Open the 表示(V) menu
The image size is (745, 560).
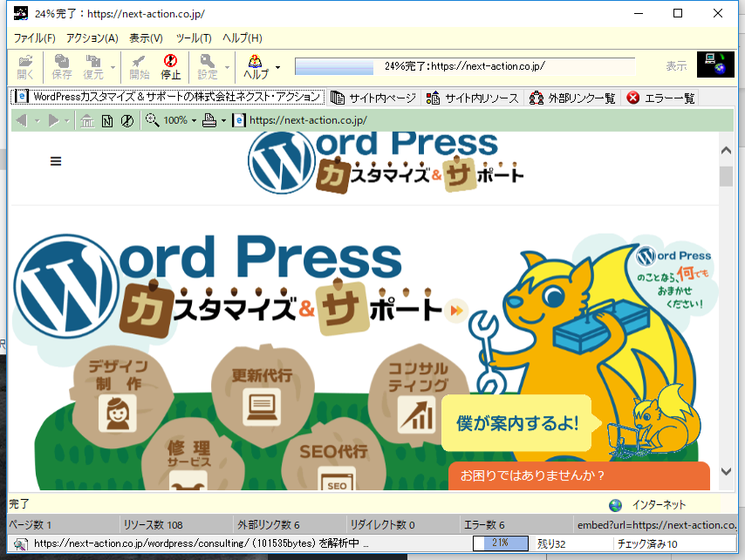146,38
